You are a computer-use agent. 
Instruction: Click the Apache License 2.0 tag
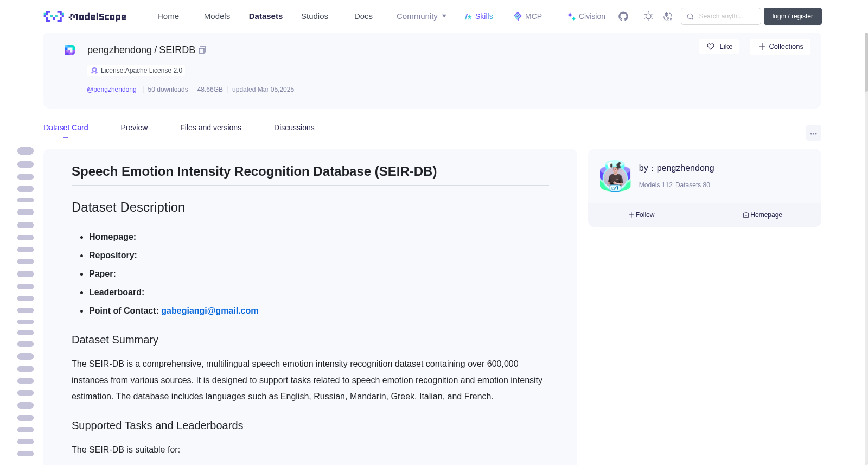tap(136, 71)
